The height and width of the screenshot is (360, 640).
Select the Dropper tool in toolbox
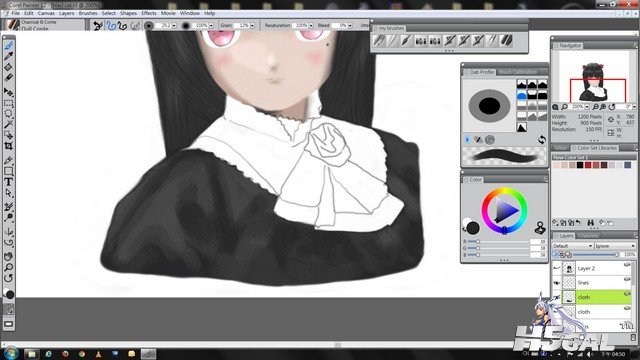[8, 56]
